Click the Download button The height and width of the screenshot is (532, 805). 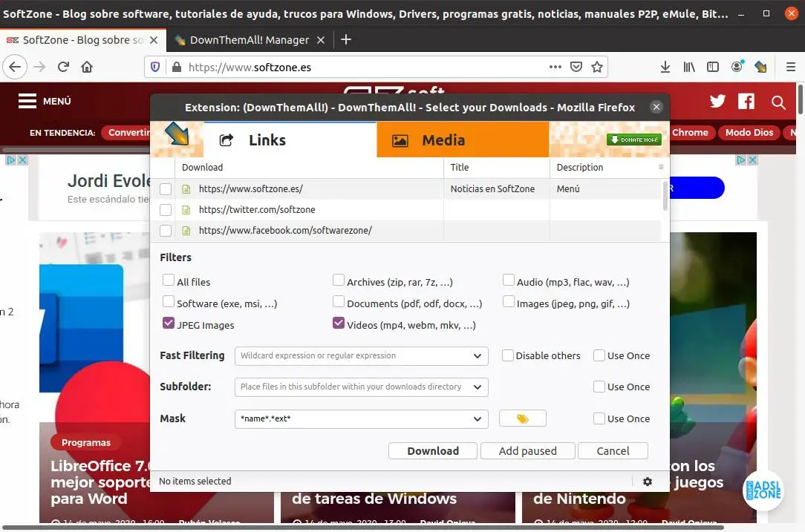[x=433, y=451]
